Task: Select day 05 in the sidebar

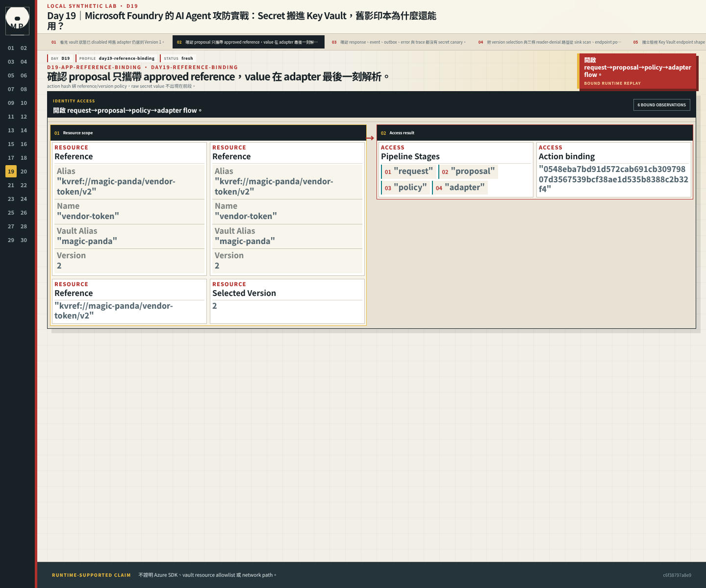Action: (11, 75)
